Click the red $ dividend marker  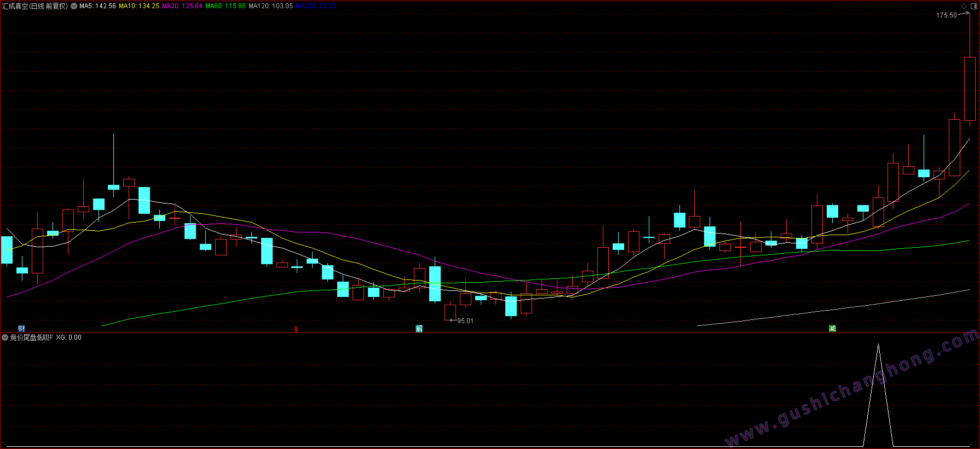tap(296, 329)
